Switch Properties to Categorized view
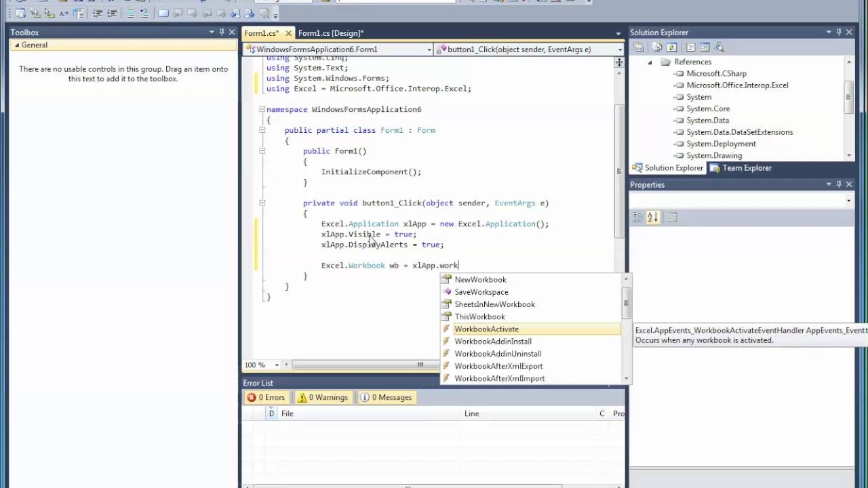 637,218
